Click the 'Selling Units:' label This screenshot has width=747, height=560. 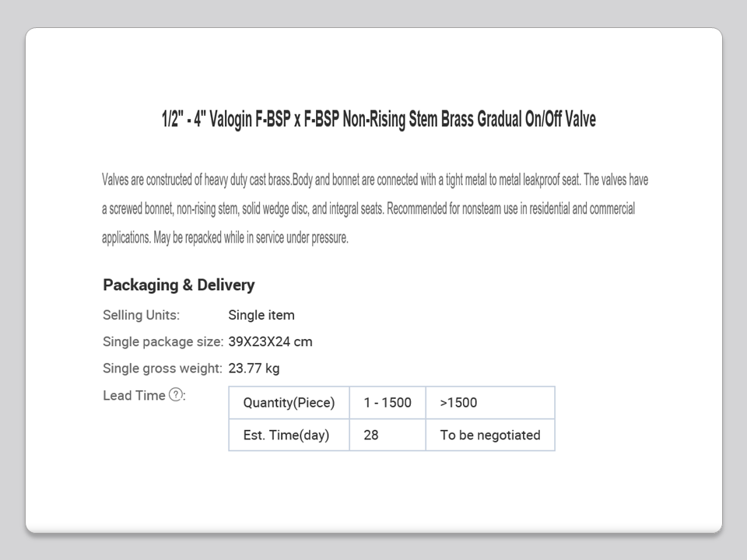click(x=141, y=315)
